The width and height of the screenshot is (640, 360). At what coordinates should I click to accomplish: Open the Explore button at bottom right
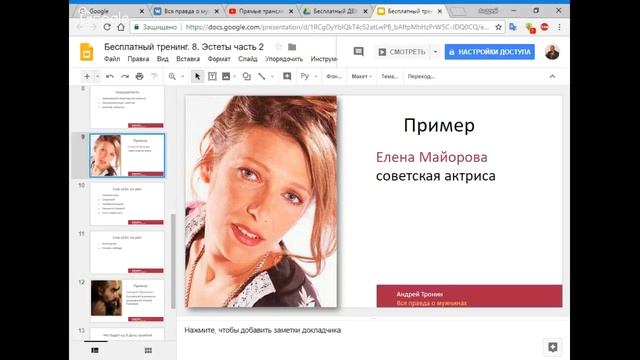[553, 347]
